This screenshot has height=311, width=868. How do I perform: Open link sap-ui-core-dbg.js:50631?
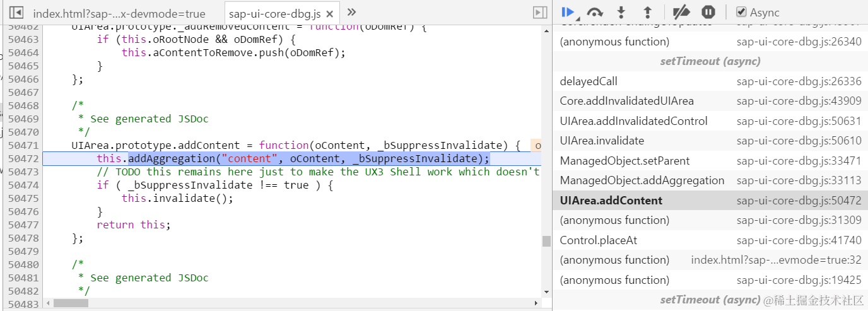tap(799, 121)
